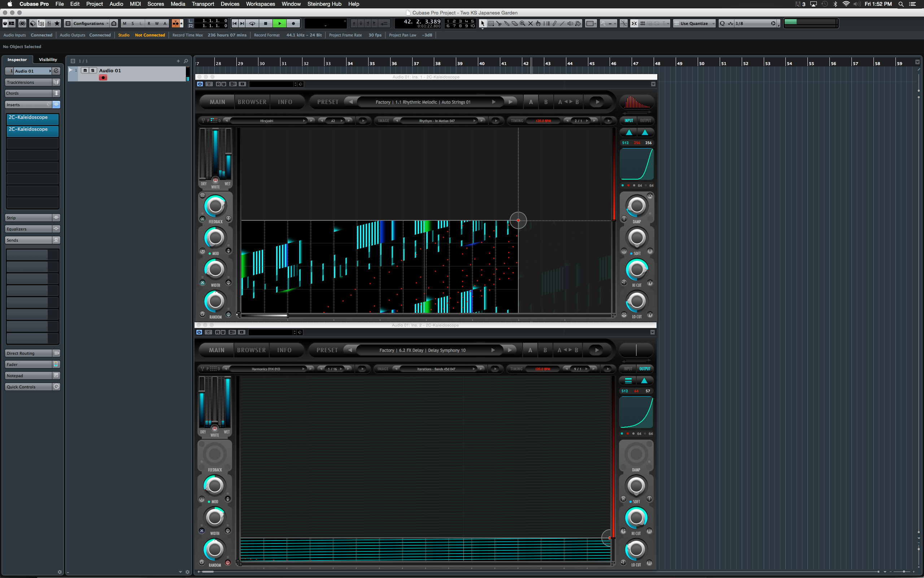
Task: Bypass first Kaleidoscope plugin with power button
Action: coord(200,84)
